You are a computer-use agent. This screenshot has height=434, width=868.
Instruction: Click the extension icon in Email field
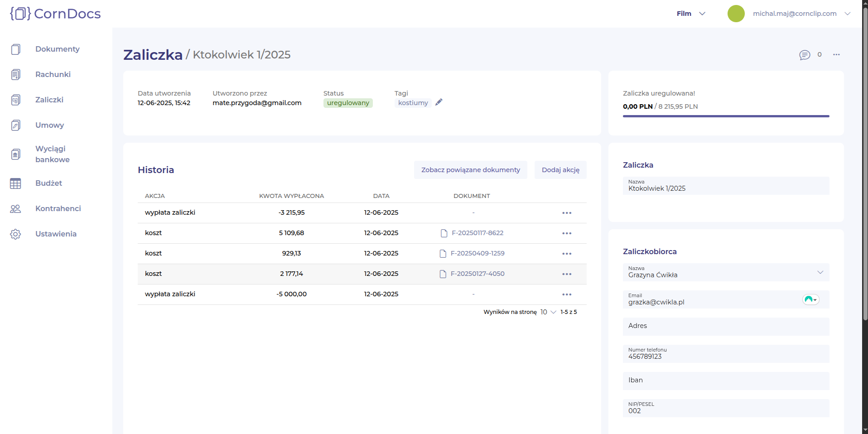point(810,299)
